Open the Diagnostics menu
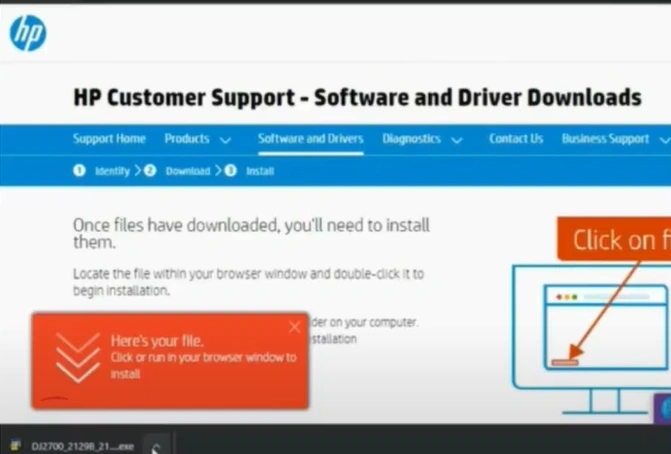The height and width of the screenshot is (454, 671). tap(411, 139)
